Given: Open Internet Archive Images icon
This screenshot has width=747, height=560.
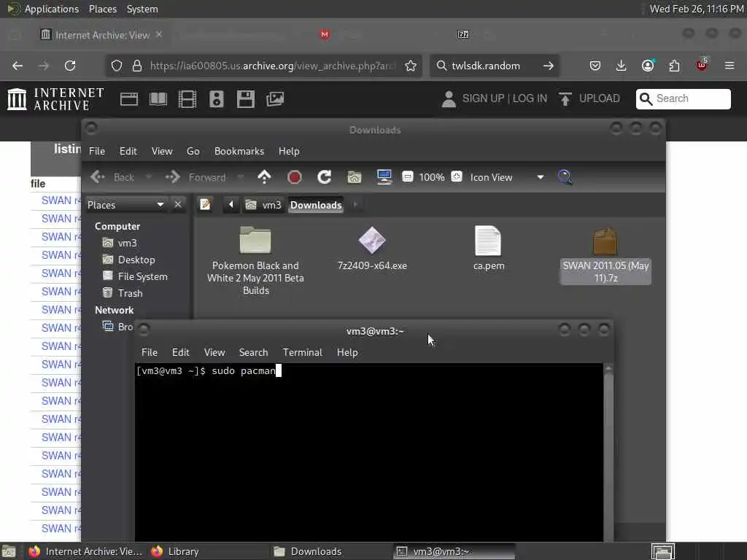Looking at the screenshot, I should pyautogui.click(x=275, y=99).
